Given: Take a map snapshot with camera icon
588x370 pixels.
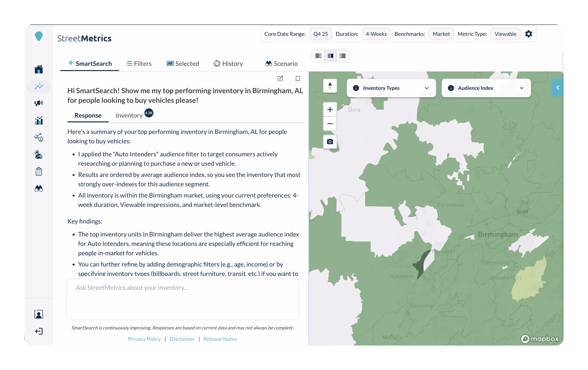Looking at the screenshot, I should click(x=330, y=142).
